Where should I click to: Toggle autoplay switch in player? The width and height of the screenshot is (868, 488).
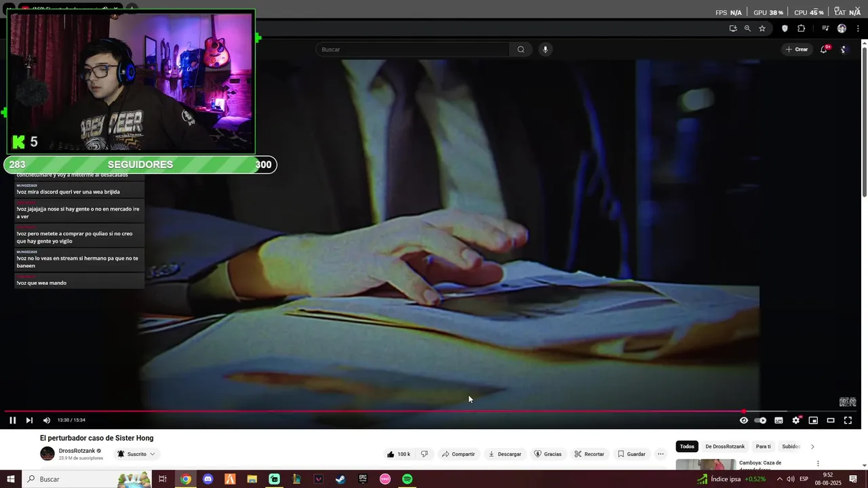point(760,420)
